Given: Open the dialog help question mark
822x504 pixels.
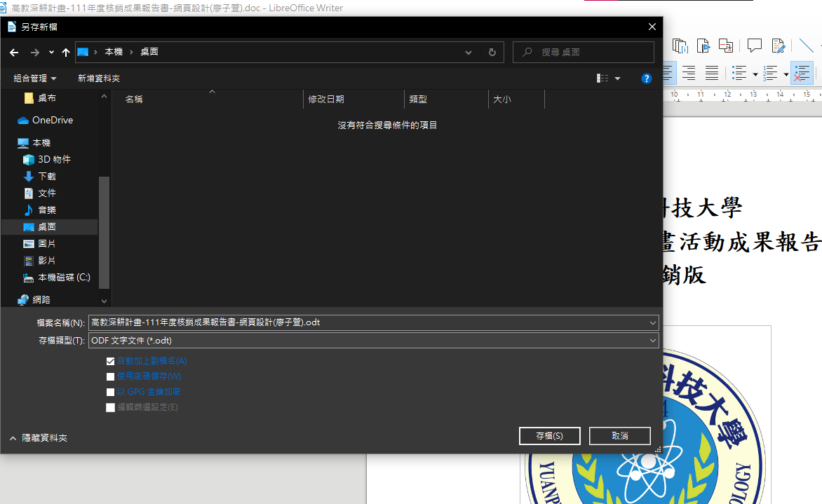Looking at the screenshot, I should point(647,79).
